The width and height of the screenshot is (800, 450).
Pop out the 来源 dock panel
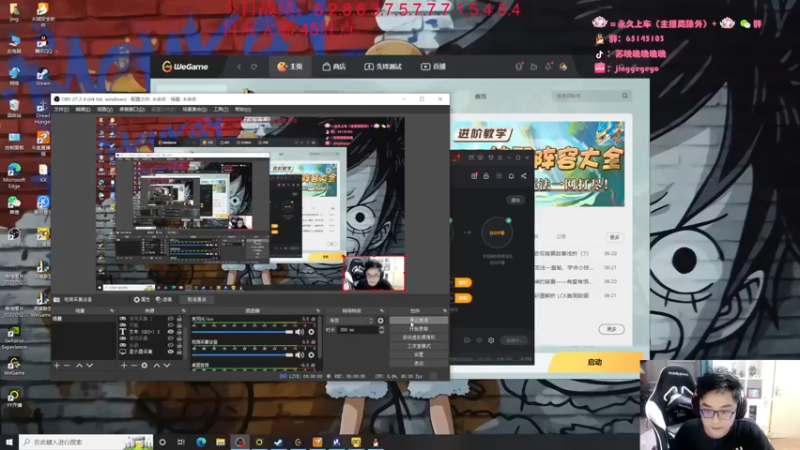tap(184, 311)
